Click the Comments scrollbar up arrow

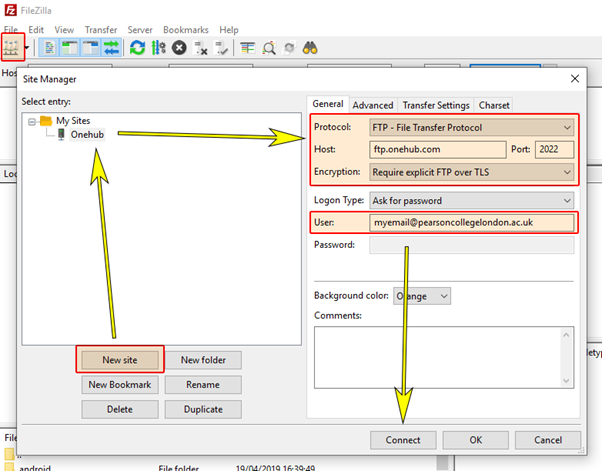pyautogui.click(x=566, y=335)
